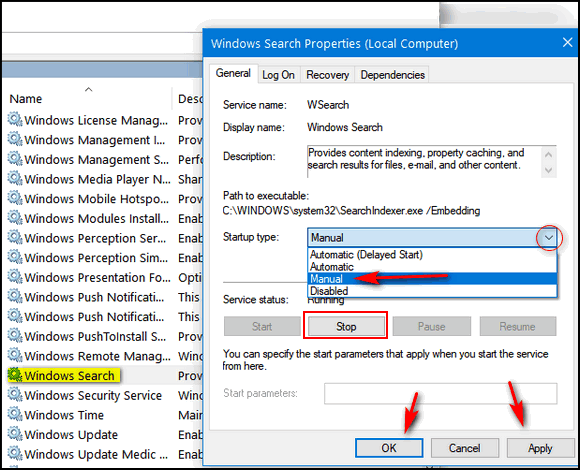Click the SearchIndexer.exe executable path text
Image resolution: width=580 pixels, height=470 pixels.
(x=351, y=211)
